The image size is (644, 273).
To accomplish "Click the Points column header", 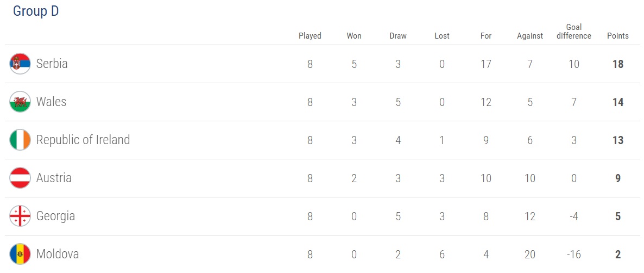I will point(617,36).
